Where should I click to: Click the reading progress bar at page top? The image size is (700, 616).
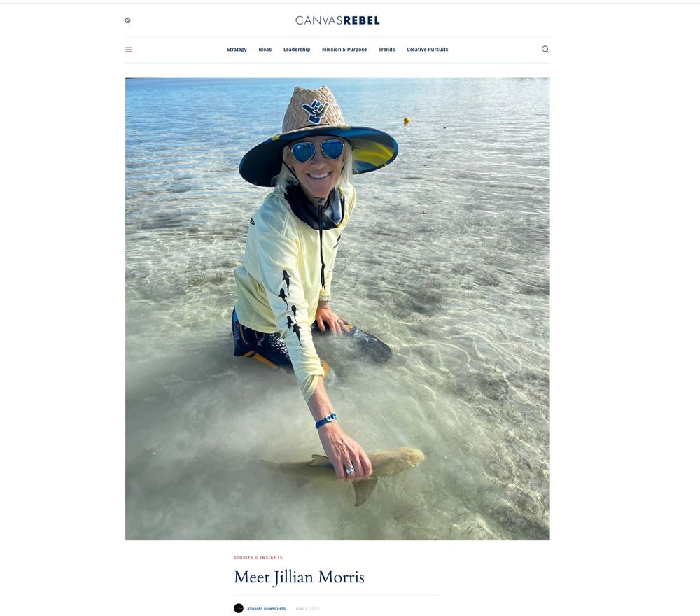[x=350, y=3]
